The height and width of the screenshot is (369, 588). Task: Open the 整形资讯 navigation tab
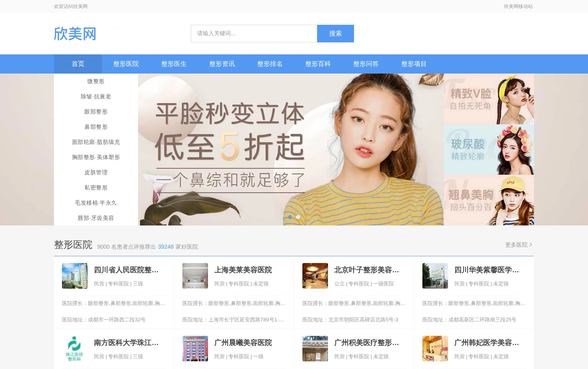[222, 64]
